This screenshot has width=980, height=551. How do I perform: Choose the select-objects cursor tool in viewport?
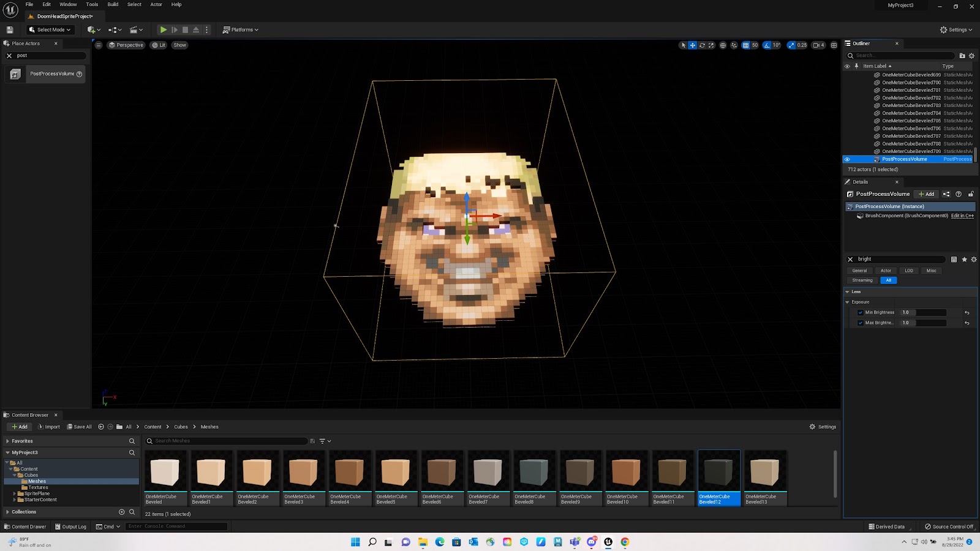684,45
